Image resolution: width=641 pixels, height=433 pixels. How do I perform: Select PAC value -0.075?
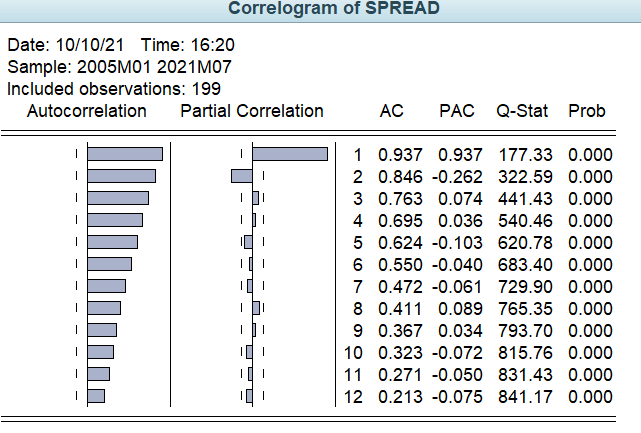[457, 397]
